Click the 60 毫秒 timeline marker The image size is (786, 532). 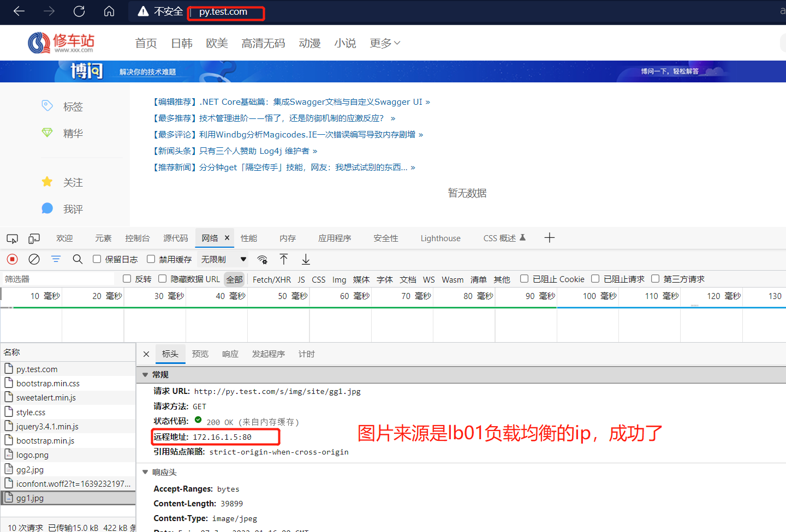[x=354, y=296]
